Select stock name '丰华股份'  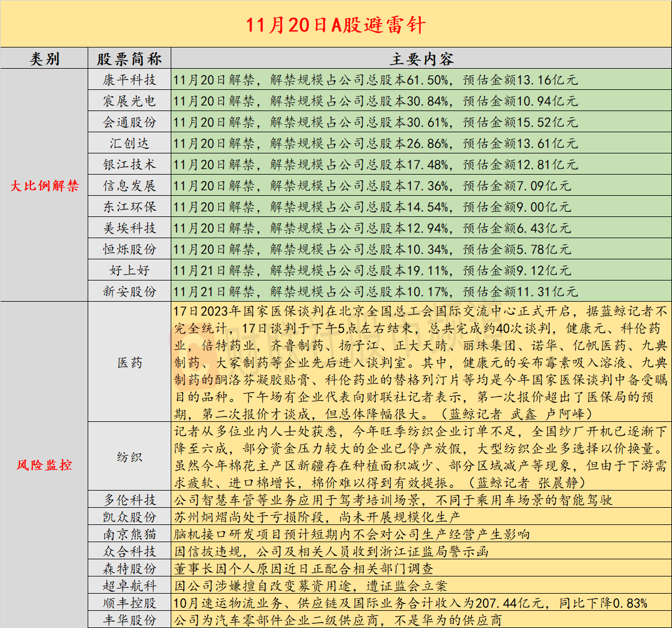pyautogui.click(x=129, y=619)
